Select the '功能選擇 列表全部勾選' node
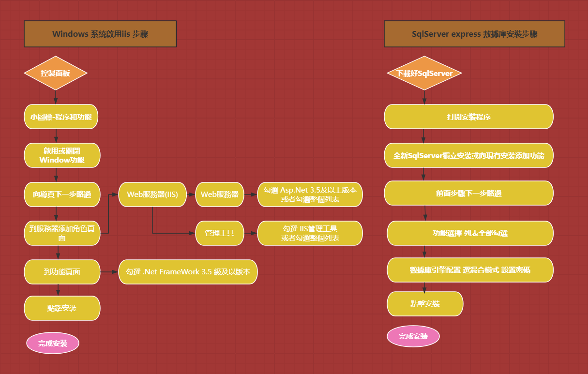588x374 pixels. pos(469,233)
